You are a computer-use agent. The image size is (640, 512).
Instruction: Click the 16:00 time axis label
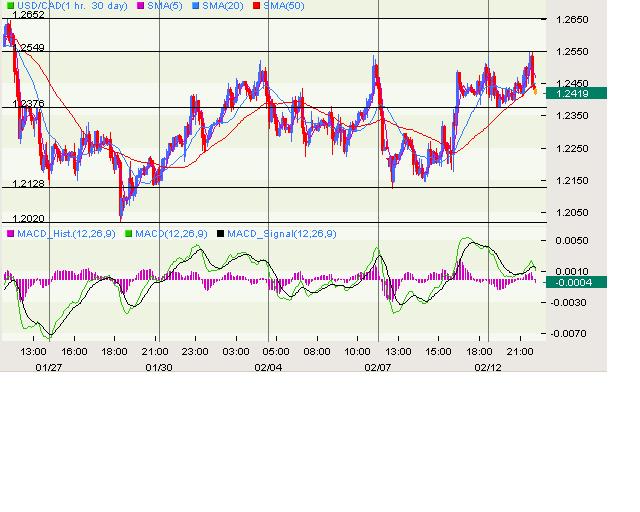[x=74, y=352]
